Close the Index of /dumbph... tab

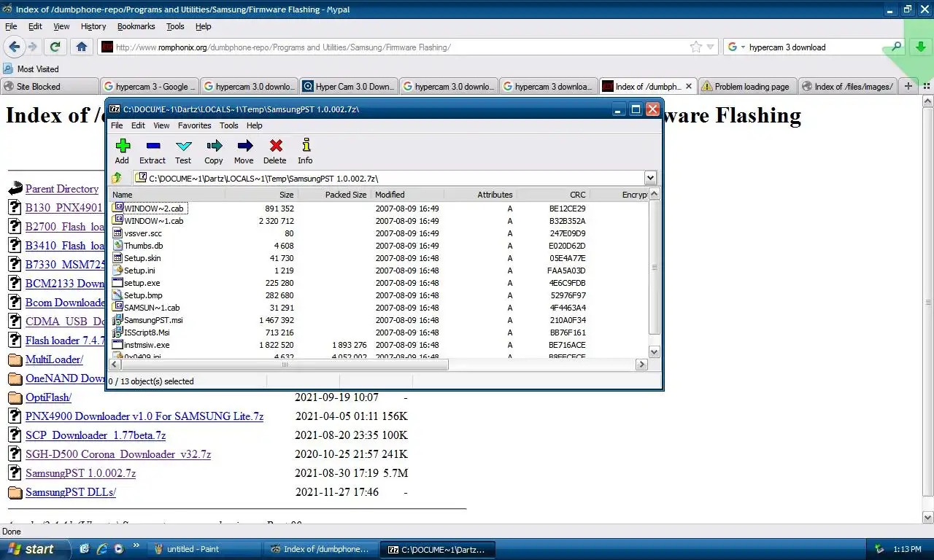pyautogui.click(x=688, y=86)
